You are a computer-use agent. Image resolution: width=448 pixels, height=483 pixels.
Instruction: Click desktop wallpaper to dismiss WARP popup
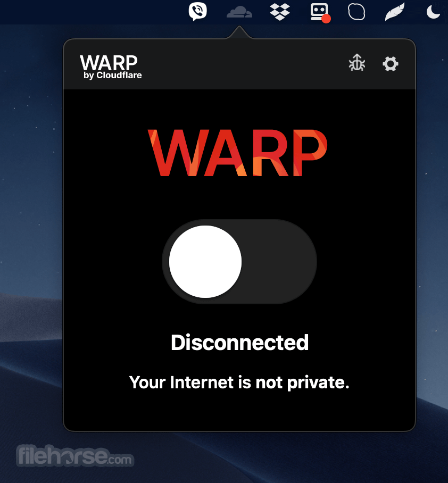31,215
